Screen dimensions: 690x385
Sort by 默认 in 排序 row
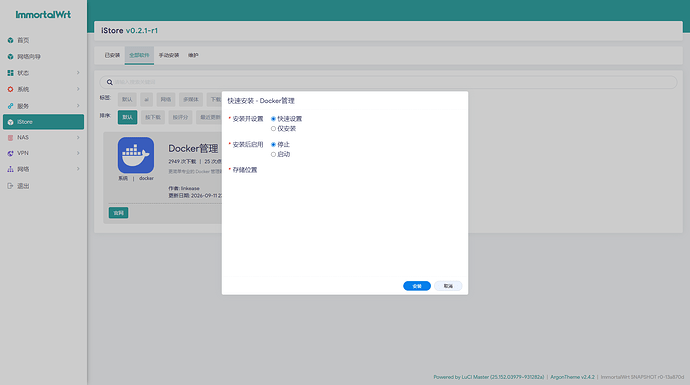(127, 117)
